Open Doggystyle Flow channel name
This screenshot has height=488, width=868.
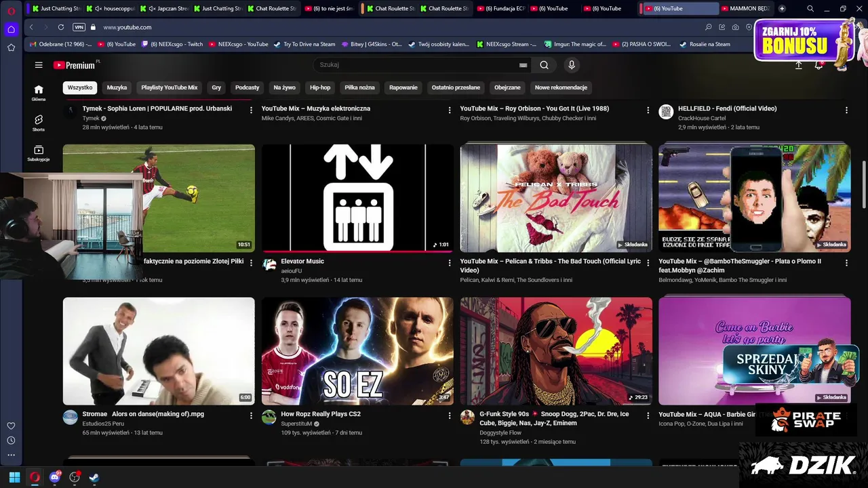pyautogui.click(x=500, y=432)
